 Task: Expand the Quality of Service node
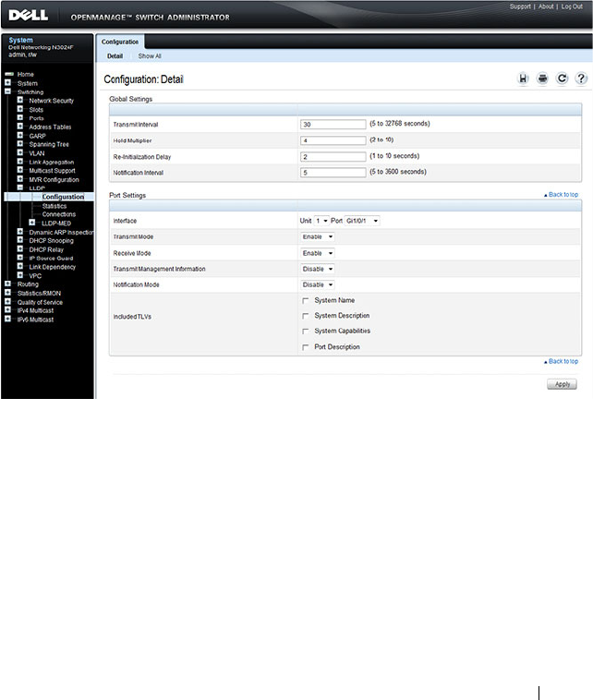(7, 301)
